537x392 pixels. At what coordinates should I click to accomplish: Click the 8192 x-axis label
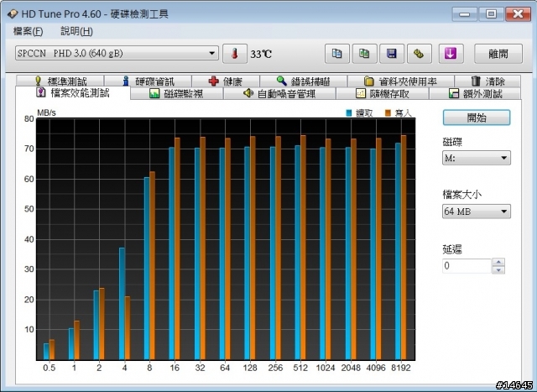pyautogui.click(x=401, y=368)
